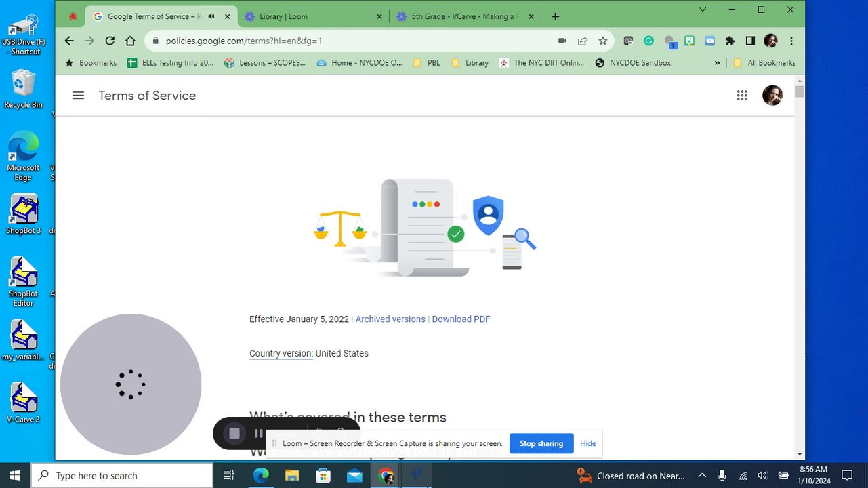Click the Stop sharing button
This screenshot has height=488, width=868.
tap(541, 443)
